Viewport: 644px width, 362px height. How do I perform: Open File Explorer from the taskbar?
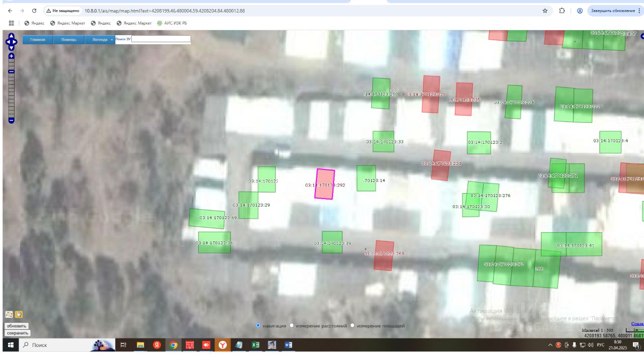pos(140,345)
